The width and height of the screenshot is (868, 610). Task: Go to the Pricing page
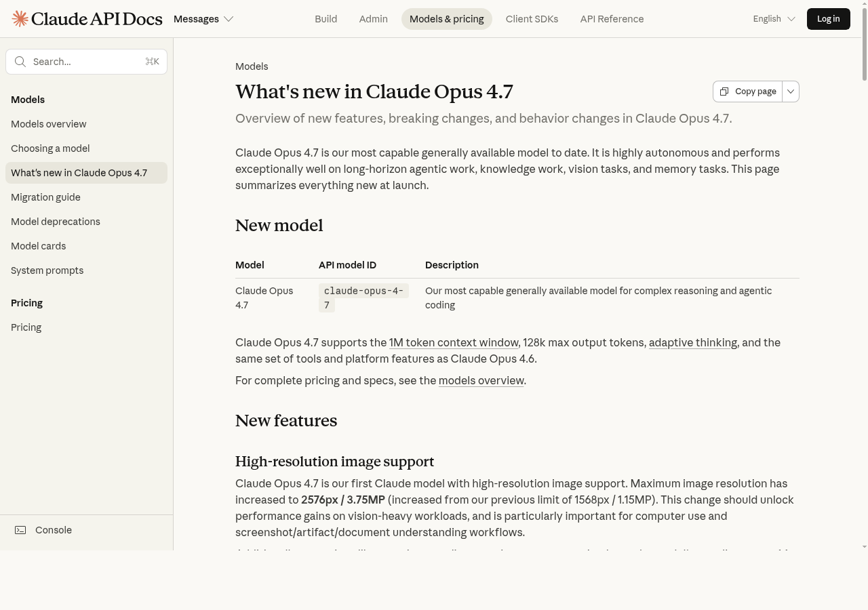26,327
